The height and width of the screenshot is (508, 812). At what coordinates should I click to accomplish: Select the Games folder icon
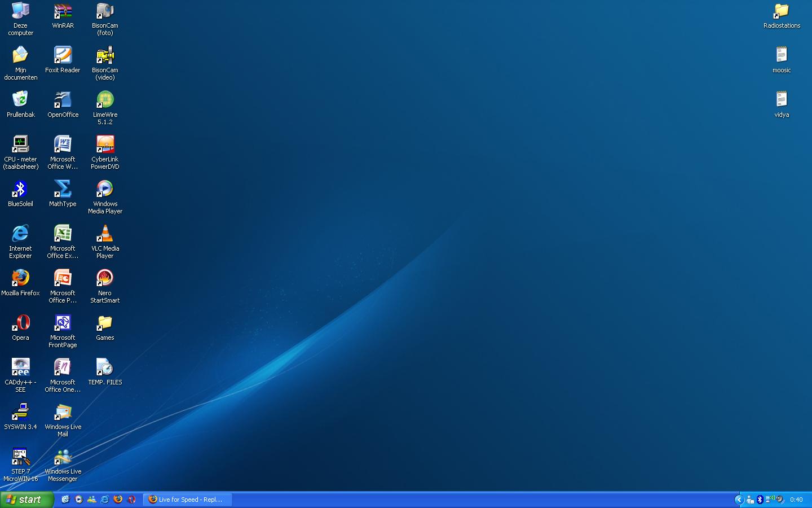point(105,327)
